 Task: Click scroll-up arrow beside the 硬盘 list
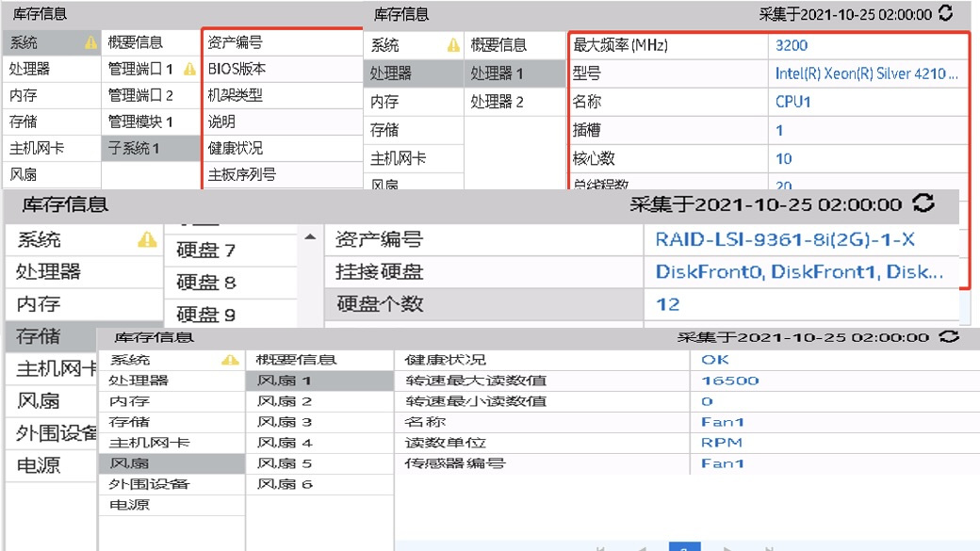tap(311, 237)
